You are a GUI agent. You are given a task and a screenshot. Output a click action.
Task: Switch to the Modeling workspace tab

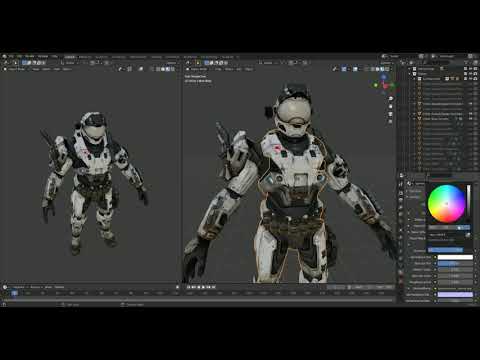[85, 57]
